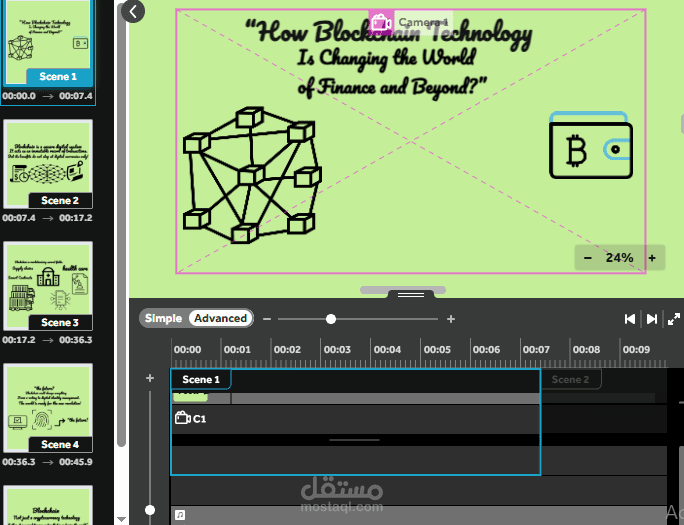Screen dimensions: 684x525
Task: Click the Bitcoin wallet graphic on canvas
Action: point(591,145)
